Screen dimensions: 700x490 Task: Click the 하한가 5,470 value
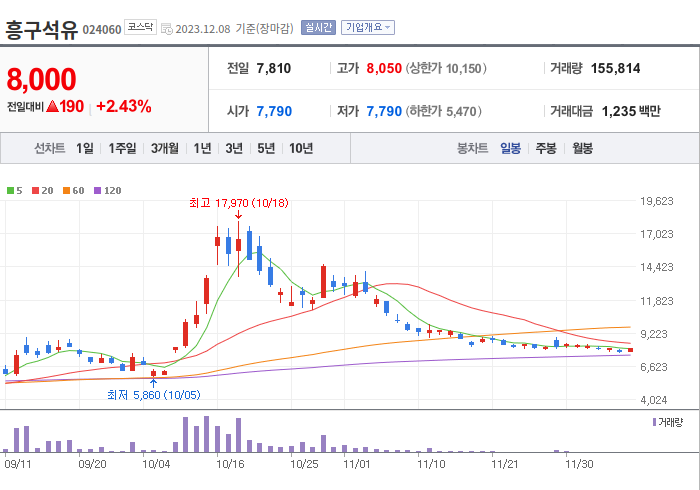tap(462, 111)
